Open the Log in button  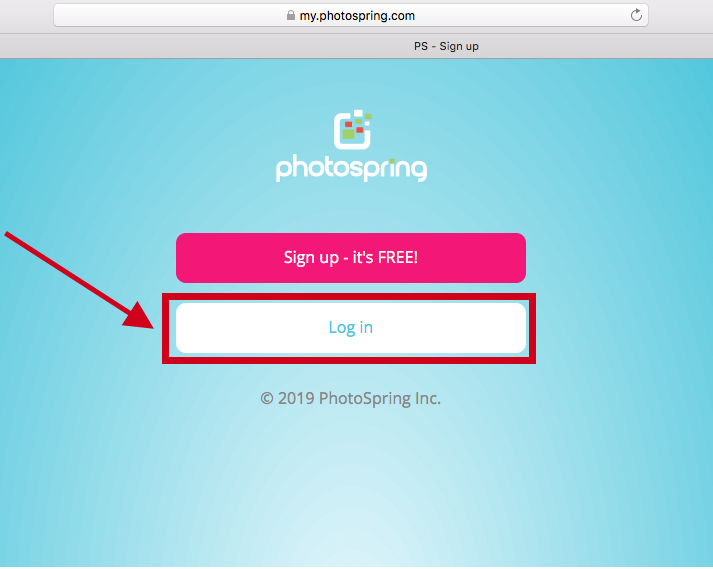tap(351, 328)
